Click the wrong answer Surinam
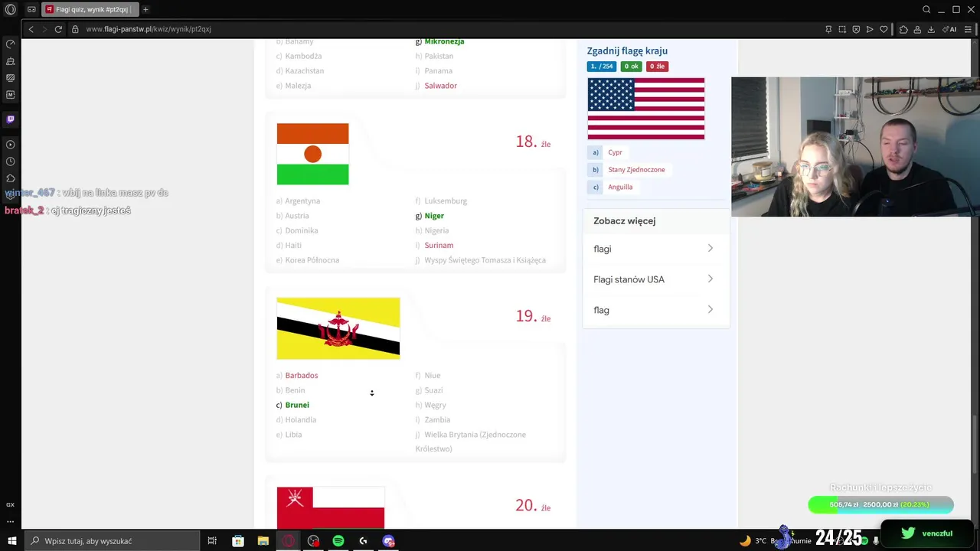This screenshot has height=551, width=980. [439, 246]
